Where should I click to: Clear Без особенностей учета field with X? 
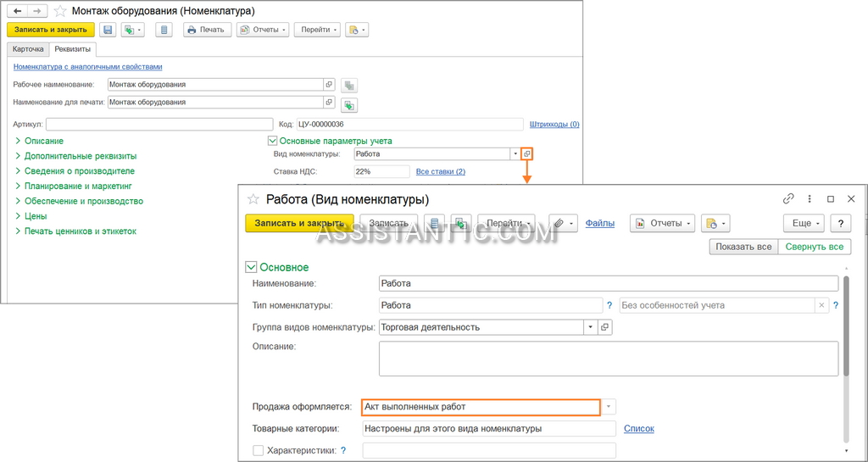pyautogui.click(x=821, y=305)
